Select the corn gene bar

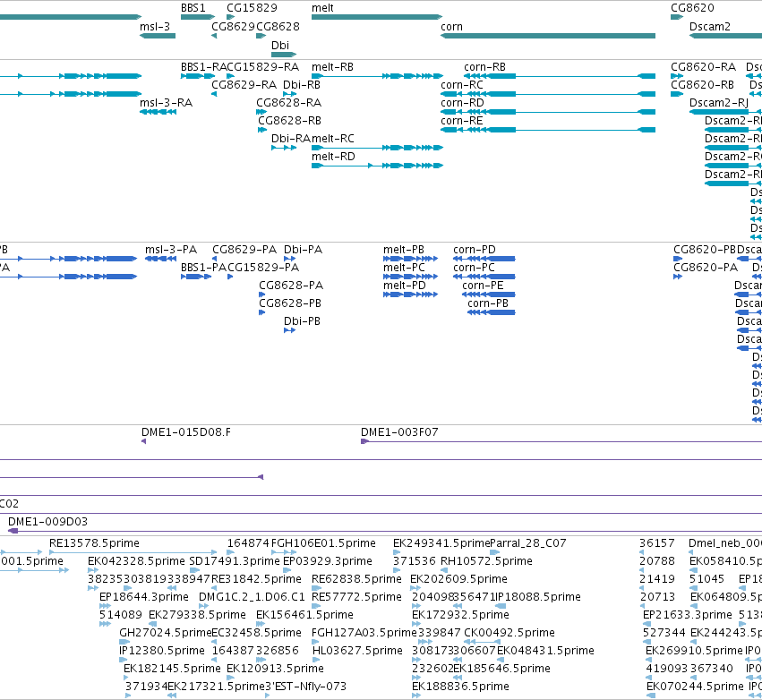coord(548,36)
